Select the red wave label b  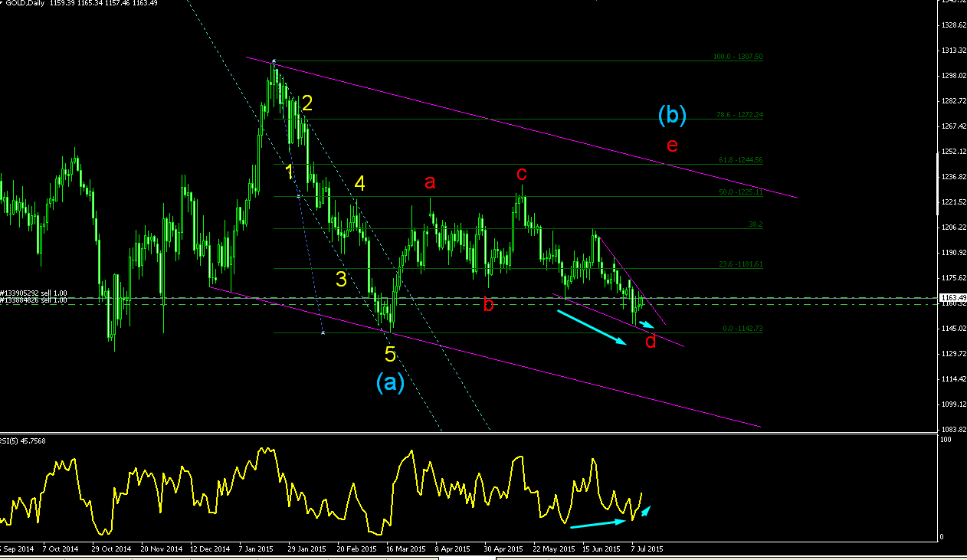[489, 305]
